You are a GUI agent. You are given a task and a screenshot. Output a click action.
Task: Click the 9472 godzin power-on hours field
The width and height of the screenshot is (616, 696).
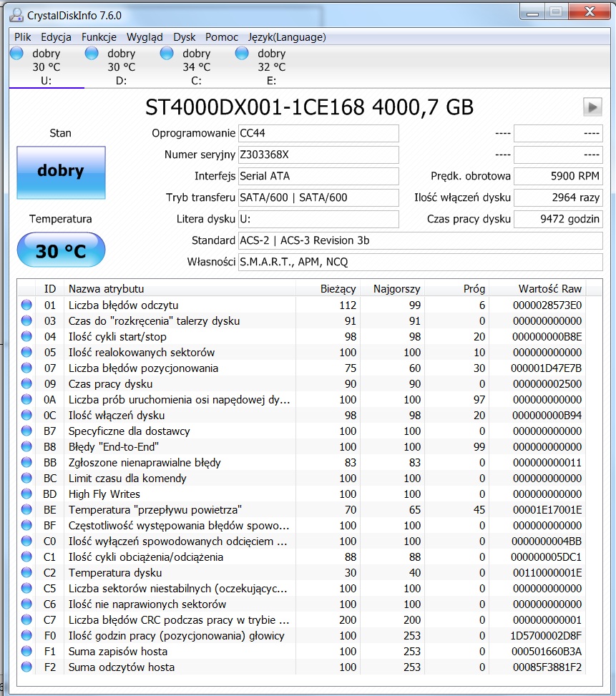[558, 220]
